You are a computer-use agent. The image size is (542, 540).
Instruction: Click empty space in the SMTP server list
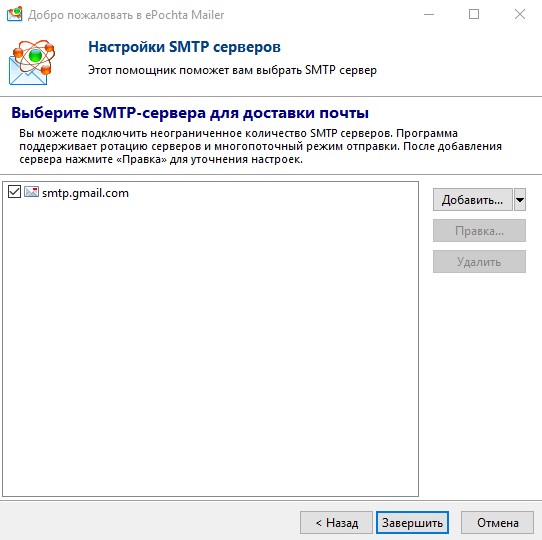click(210, 346)
